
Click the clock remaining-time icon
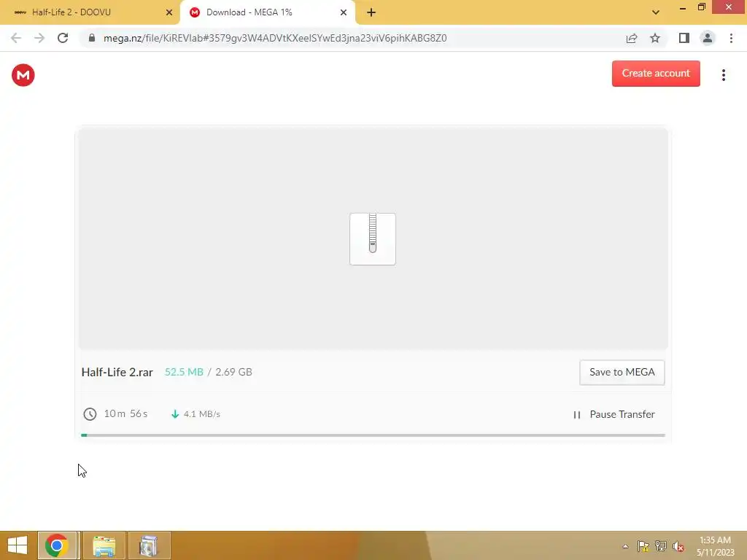point(90,414)
